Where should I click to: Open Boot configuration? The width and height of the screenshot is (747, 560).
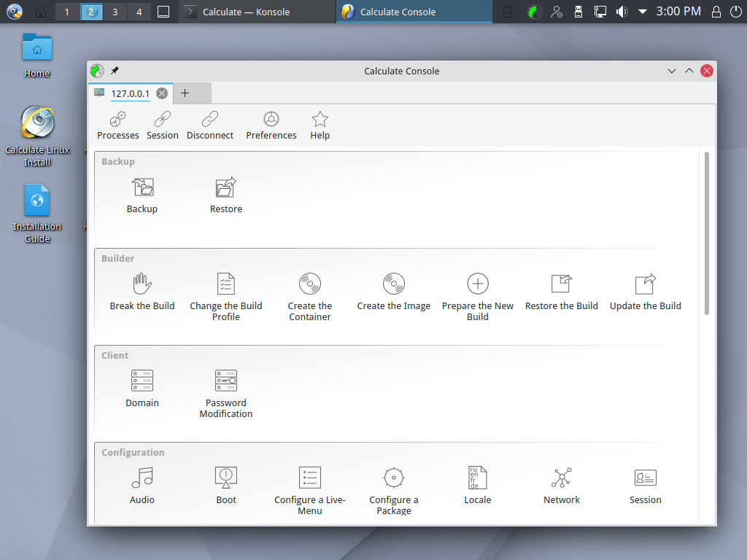click(x=226, y=486)
